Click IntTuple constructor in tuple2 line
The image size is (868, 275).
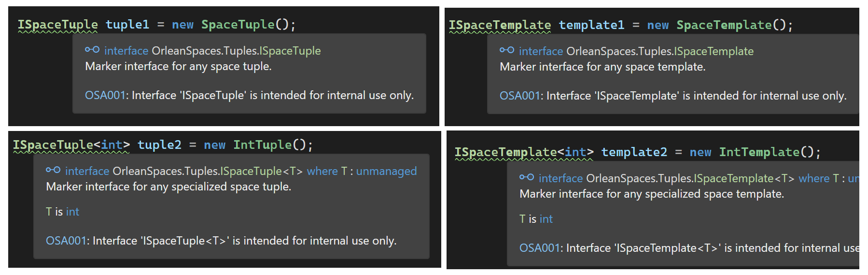(x=262, y=145)
